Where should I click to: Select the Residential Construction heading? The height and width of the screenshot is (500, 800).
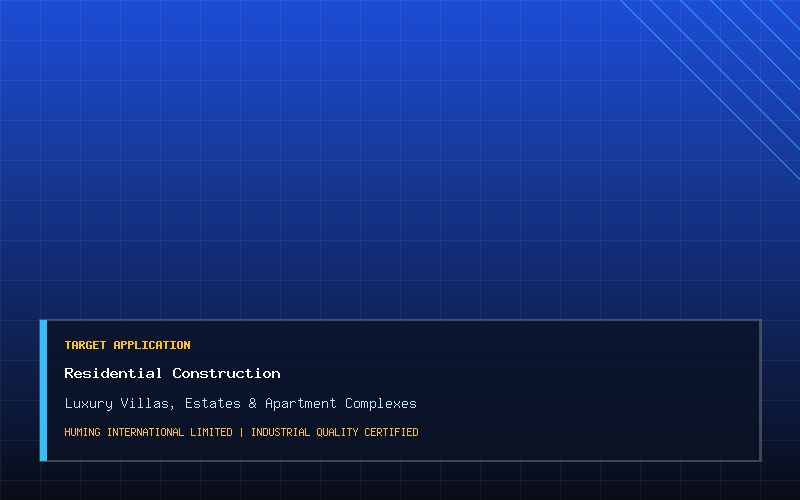pyautogui.click(x=172, y=373)
